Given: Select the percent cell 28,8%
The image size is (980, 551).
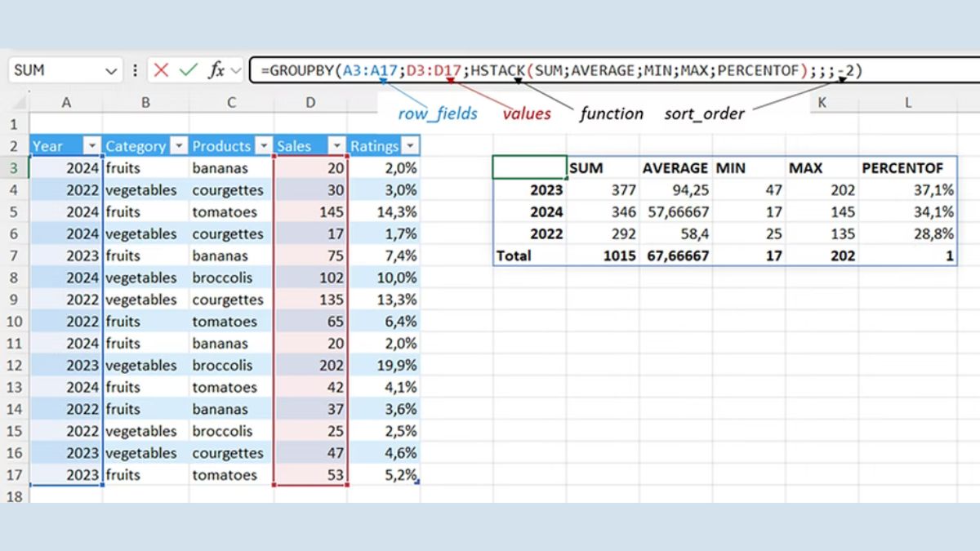Looking at the screenshot, I should click(x=907, y=233).
